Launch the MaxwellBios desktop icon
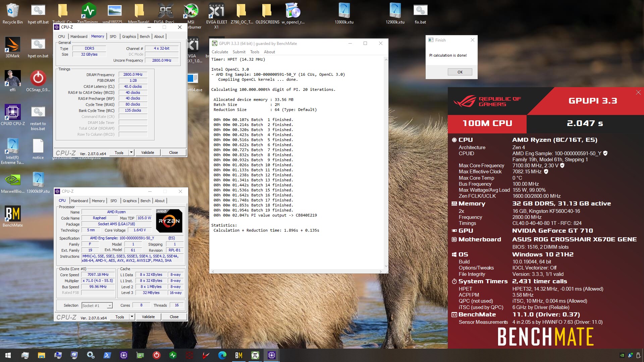Image resolution: width=644 pixels, height=362 pixels. (x=13, y=182)
